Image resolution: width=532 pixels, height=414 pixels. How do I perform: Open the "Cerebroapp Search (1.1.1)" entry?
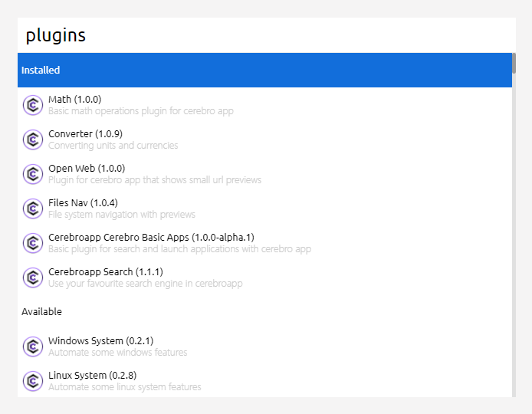264,278
